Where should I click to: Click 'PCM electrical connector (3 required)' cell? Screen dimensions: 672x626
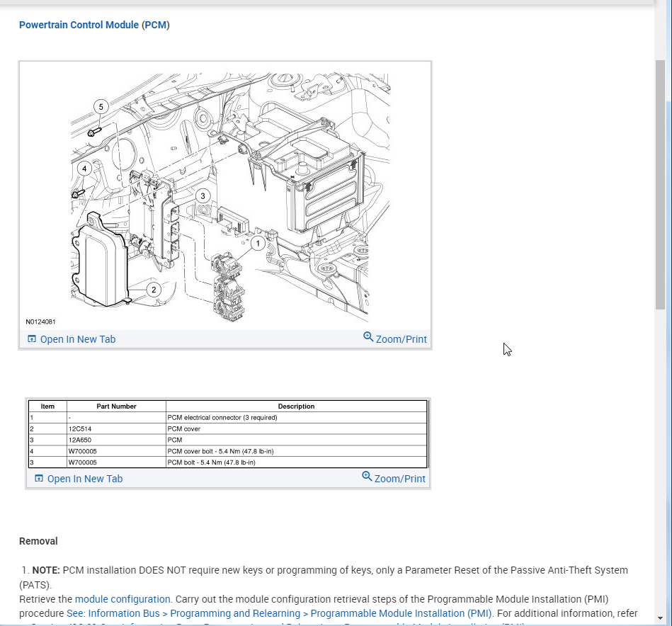pyautogui.click(x=297, y=418)
